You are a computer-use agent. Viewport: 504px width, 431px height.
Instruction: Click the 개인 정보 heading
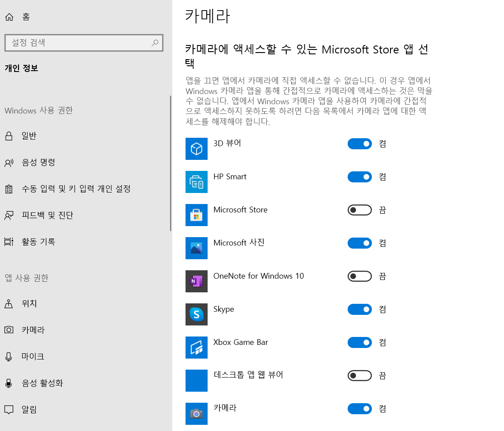click(x=21, y=68)
